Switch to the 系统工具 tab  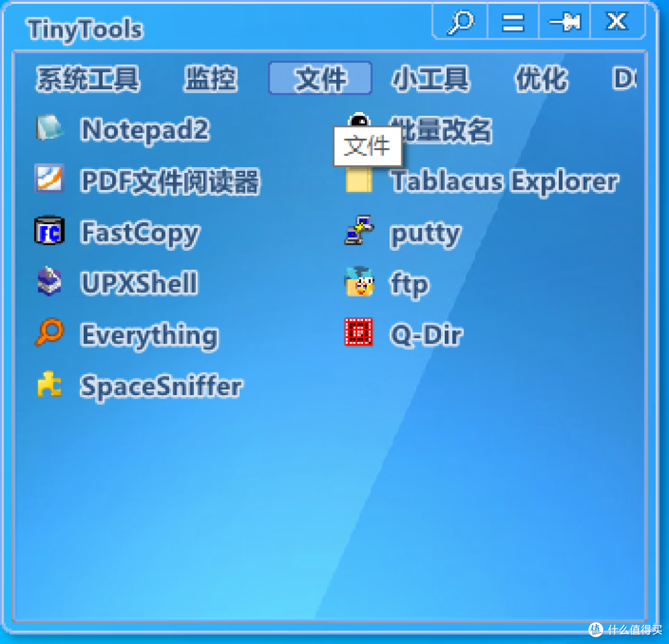pyautogui.click(x=88, y=79)
